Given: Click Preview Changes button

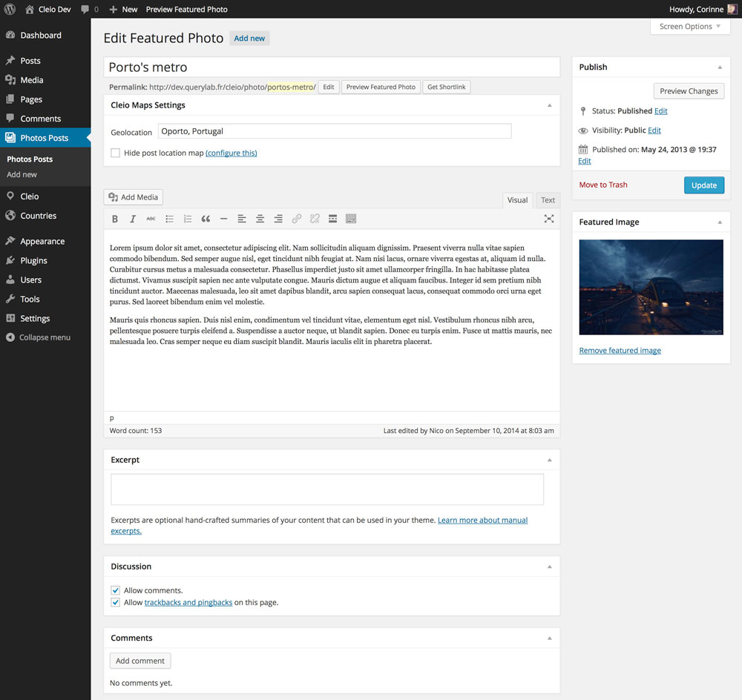Looking at the screenshot, I should point(689,90).
